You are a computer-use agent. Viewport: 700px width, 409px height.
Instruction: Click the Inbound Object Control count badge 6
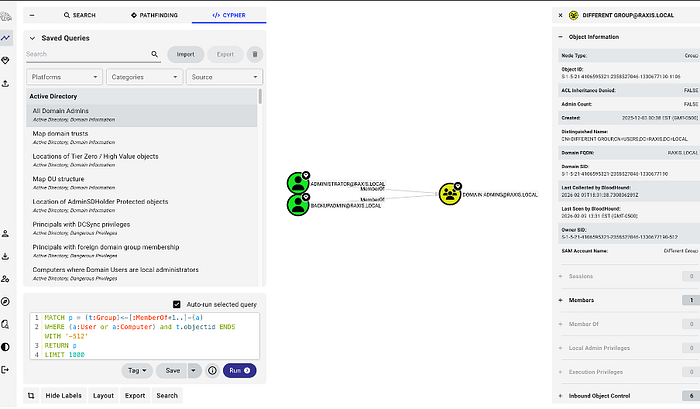[x=691, y=396]
